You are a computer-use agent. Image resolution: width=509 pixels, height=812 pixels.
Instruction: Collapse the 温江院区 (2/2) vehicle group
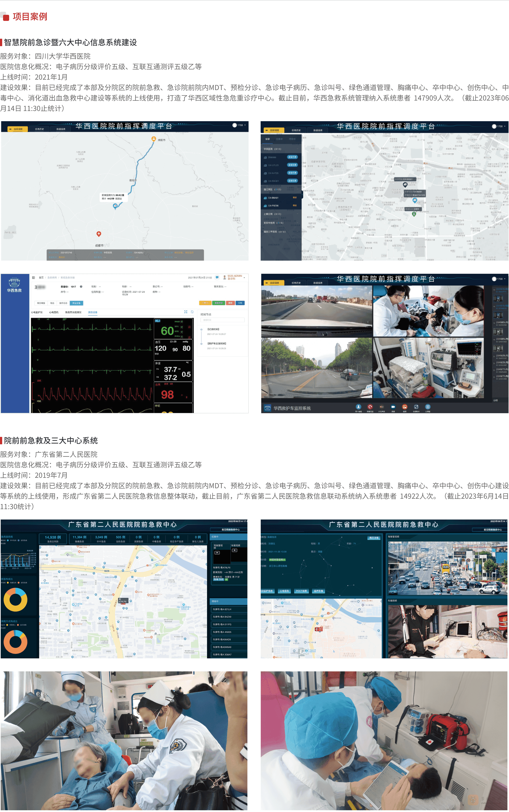pos(281,189)
